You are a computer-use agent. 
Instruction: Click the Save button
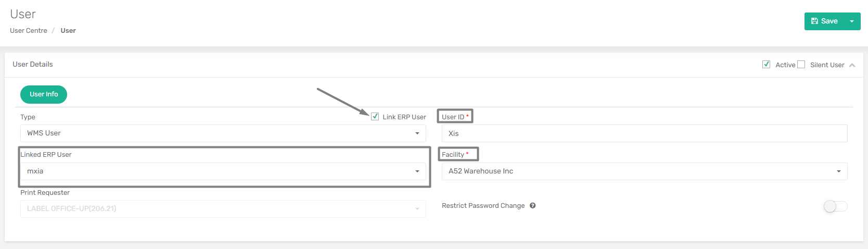coord(824,21)
